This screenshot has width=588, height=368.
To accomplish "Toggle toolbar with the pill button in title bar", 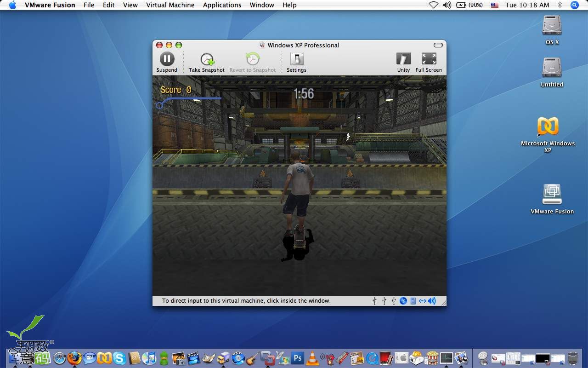I will click(438, 45).
